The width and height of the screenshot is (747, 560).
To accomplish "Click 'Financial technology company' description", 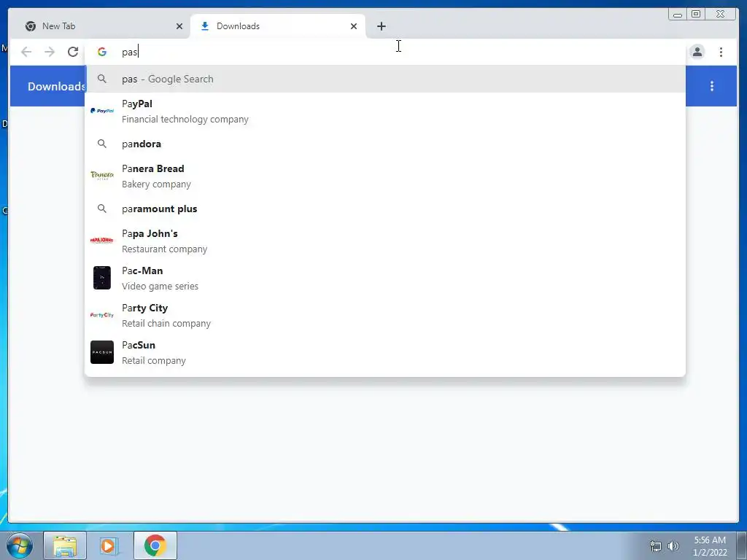I will point(185,119).
